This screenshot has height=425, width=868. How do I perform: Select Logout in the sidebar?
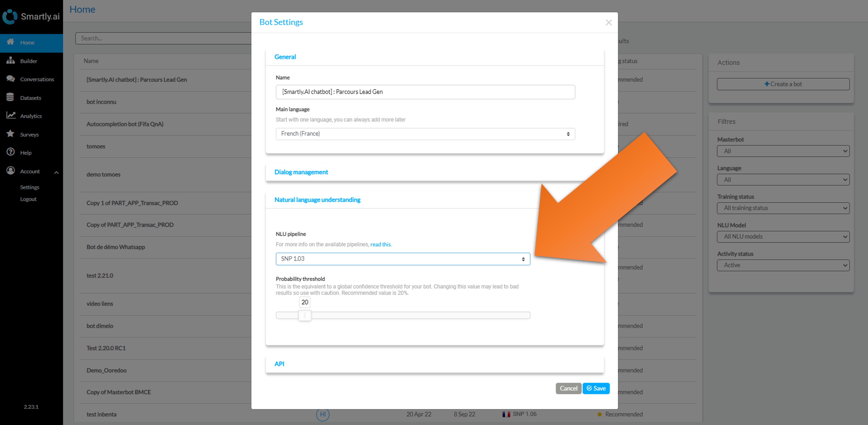(x=28, y=199)
